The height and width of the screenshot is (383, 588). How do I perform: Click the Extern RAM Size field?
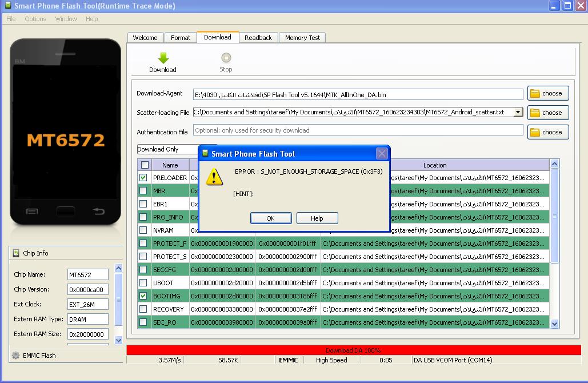[x=88, y=334]
